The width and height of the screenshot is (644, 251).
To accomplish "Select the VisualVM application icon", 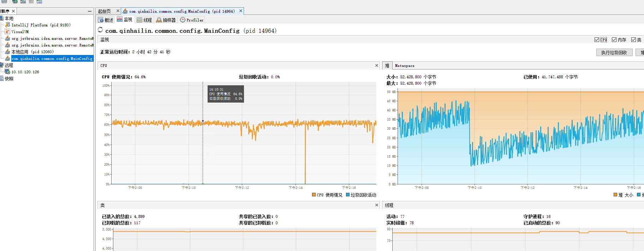I will coord(7,32).
